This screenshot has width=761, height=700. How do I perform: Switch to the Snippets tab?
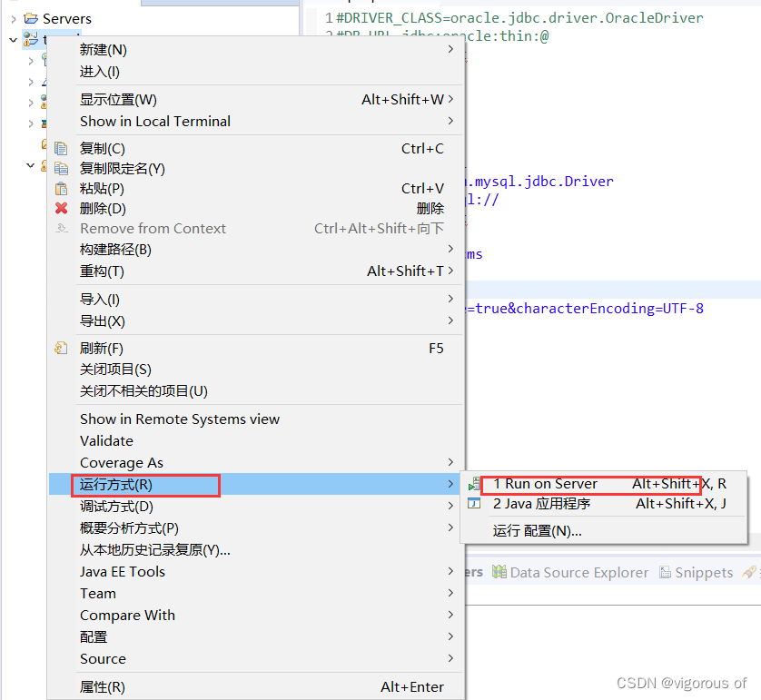[696, 572]
